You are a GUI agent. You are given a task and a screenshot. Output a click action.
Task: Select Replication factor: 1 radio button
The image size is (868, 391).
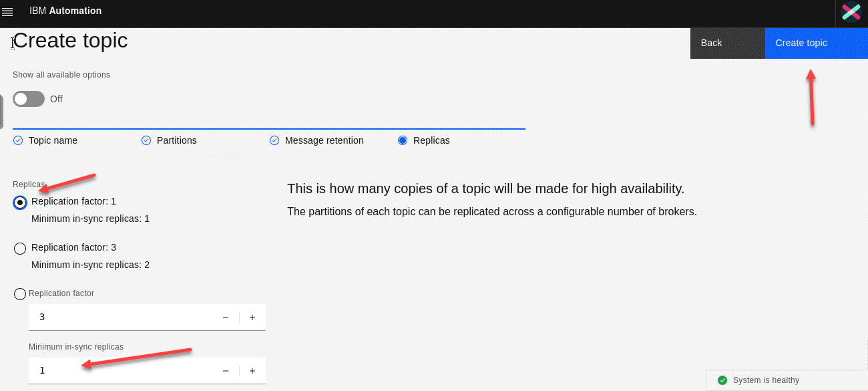coord(20,203)
